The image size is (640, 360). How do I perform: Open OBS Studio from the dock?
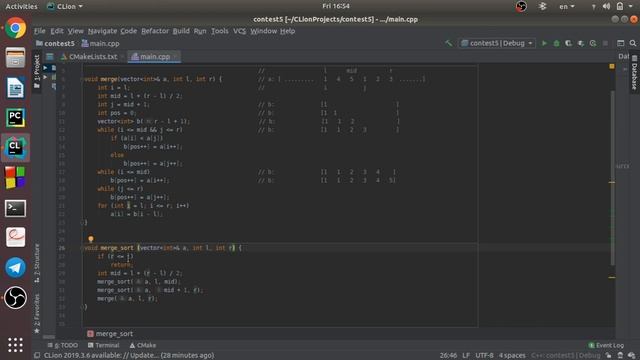point(16,298)
